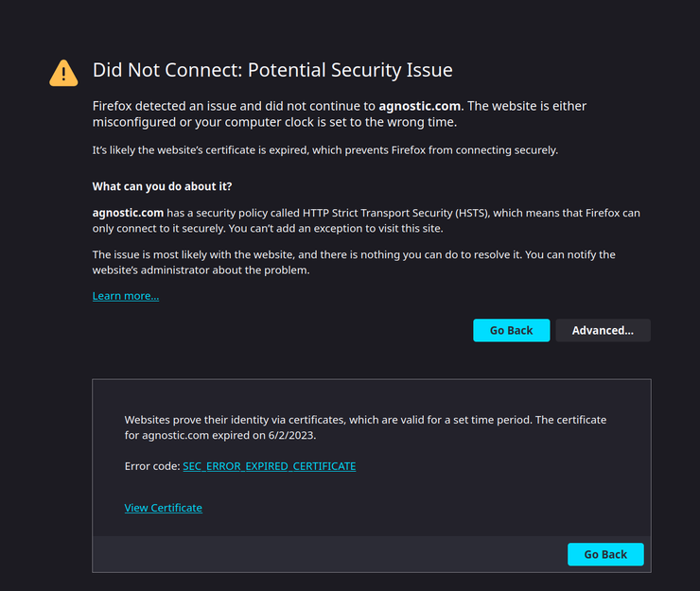Click the yellow warning triangle icon
The width and height of the screenshot is (700, 591).
tap(63, 73)
